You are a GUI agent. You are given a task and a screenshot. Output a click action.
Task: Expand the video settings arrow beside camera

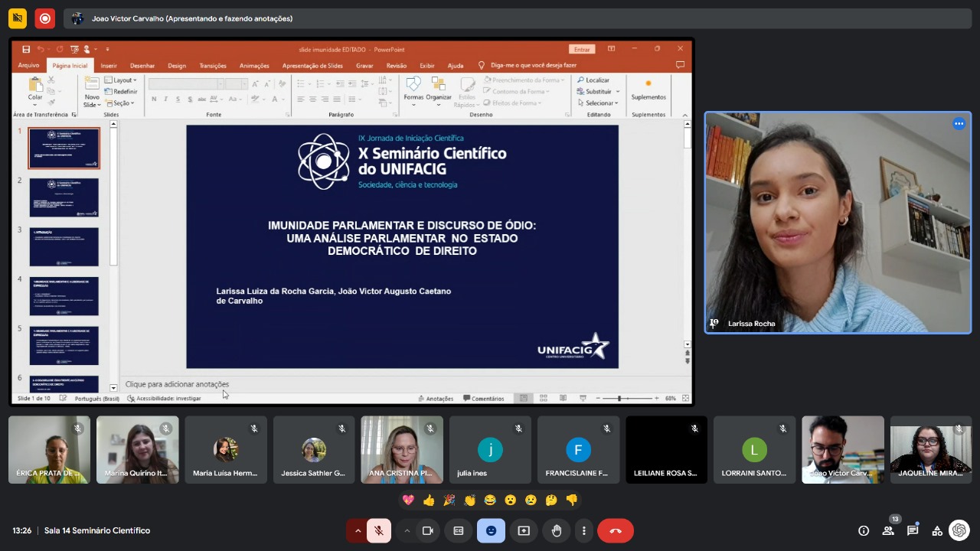point(407,530)
